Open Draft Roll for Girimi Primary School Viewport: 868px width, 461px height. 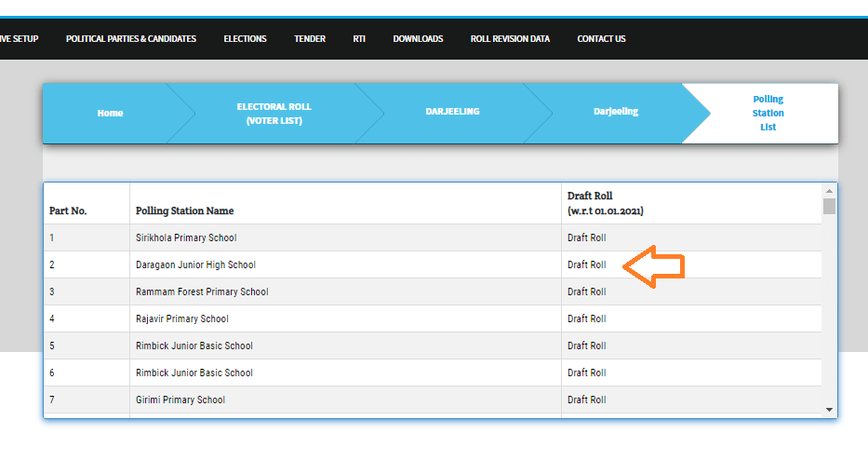(x=586, y=400)
